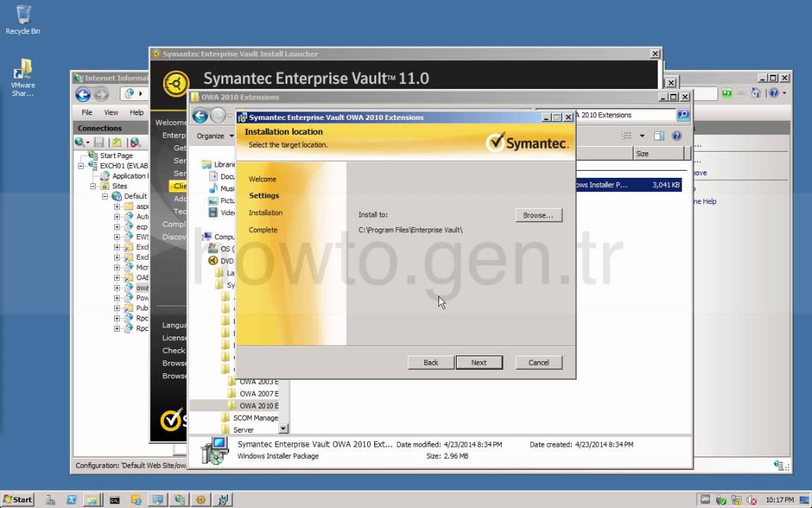The width and height of the screenshot is (812, 508).
Task: Click the Explorer back arrow in OWA 2010 Extensions
Action: pos(200,115)
